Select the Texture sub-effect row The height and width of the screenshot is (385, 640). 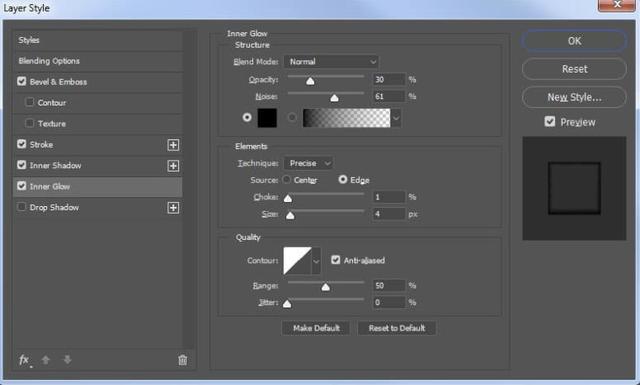tap(98, 123)
